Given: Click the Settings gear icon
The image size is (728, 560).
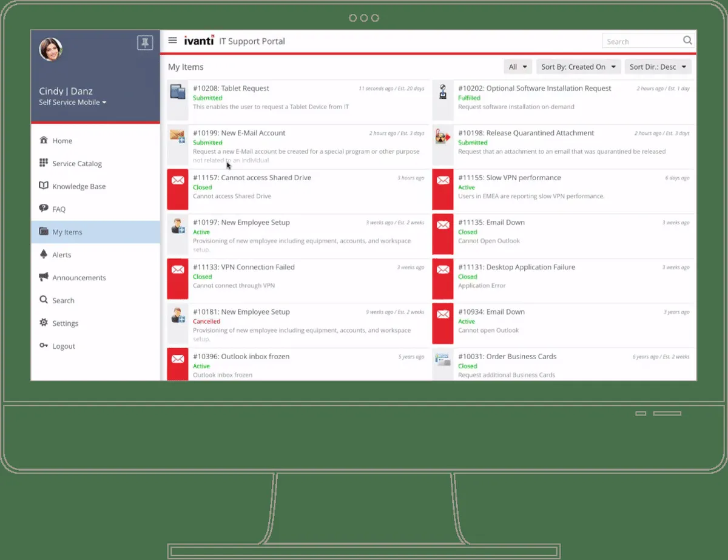Looking at the screenshot, I should pyautogui.click(x=44, y=323).
